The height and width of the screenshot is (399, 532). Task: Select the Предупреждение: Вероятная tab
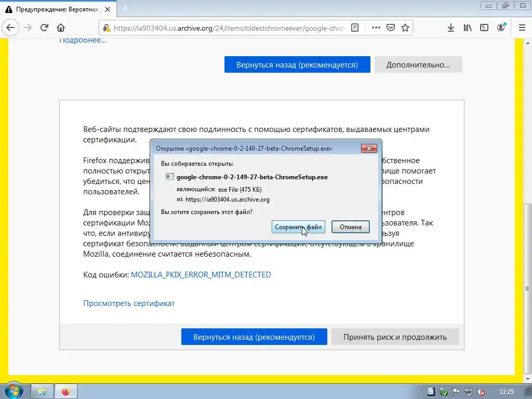point(58,9)
